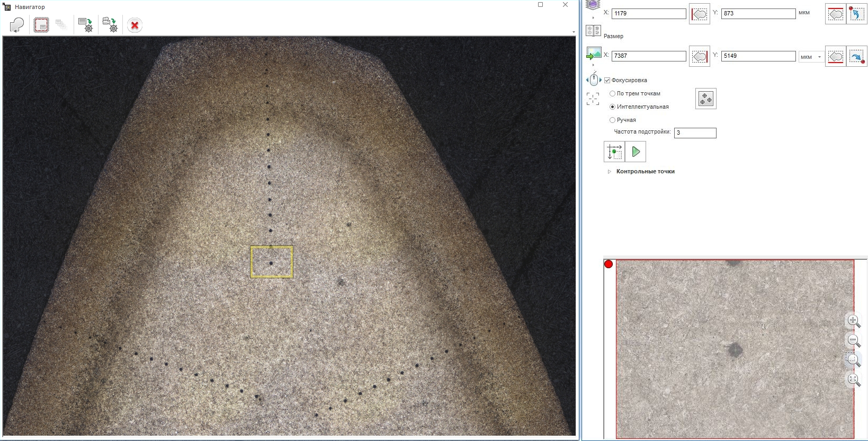The width and height of the screenshot is (868, 441).
Task: Click the grayed-out stacked frames icon
Action: [x=61, y=24]
